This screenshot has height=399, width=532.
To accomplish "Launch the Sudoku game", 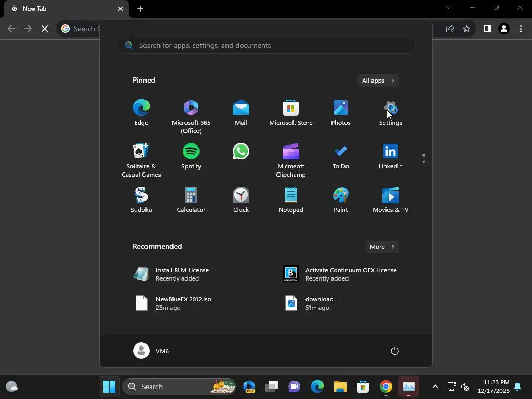I will pyautogui.click(x=141, y=200).
